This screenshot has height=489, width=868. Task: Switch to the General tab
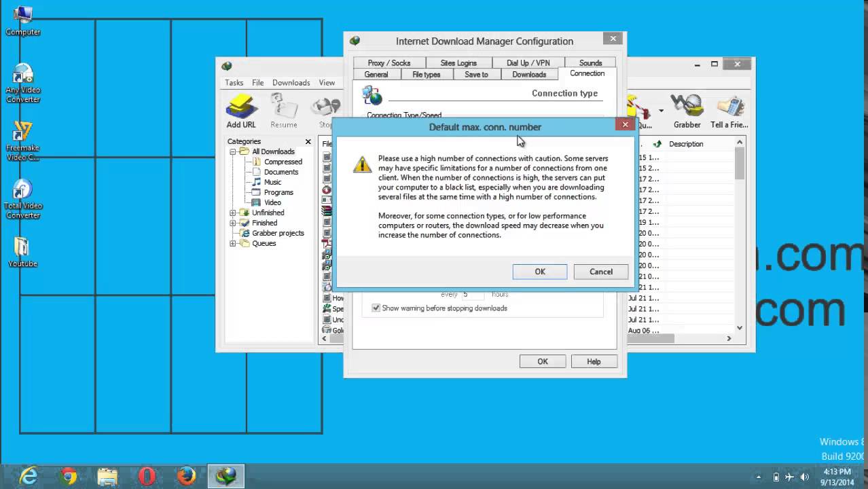[x=376, y=75]
